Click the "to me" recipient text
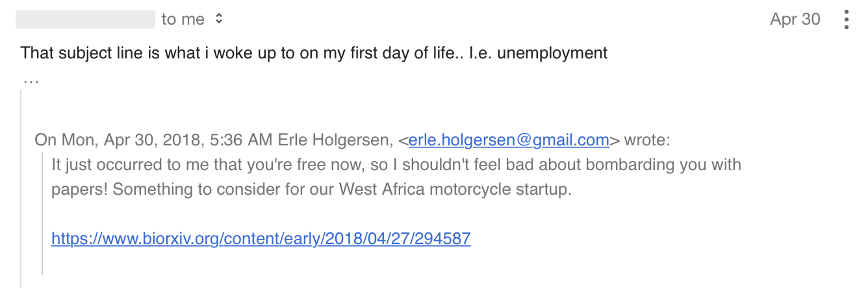This screenshot has height=296, width=868. [183, 19]
